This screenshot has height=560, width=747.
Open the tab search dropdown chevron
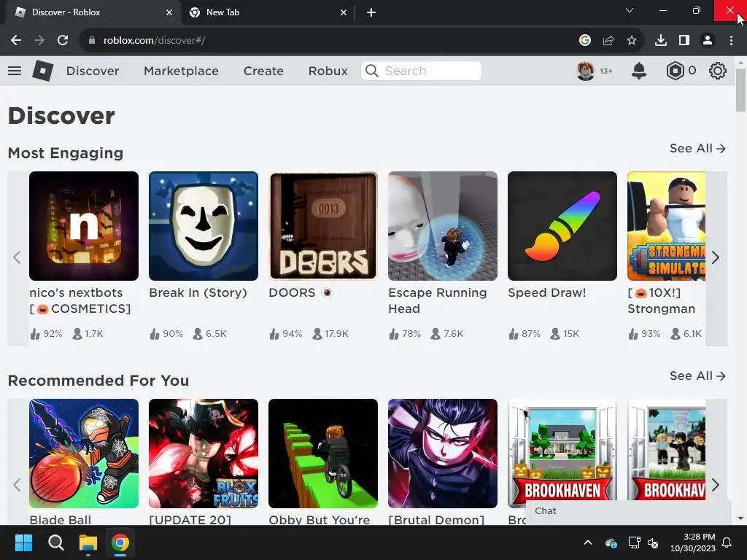click(630, 10)
